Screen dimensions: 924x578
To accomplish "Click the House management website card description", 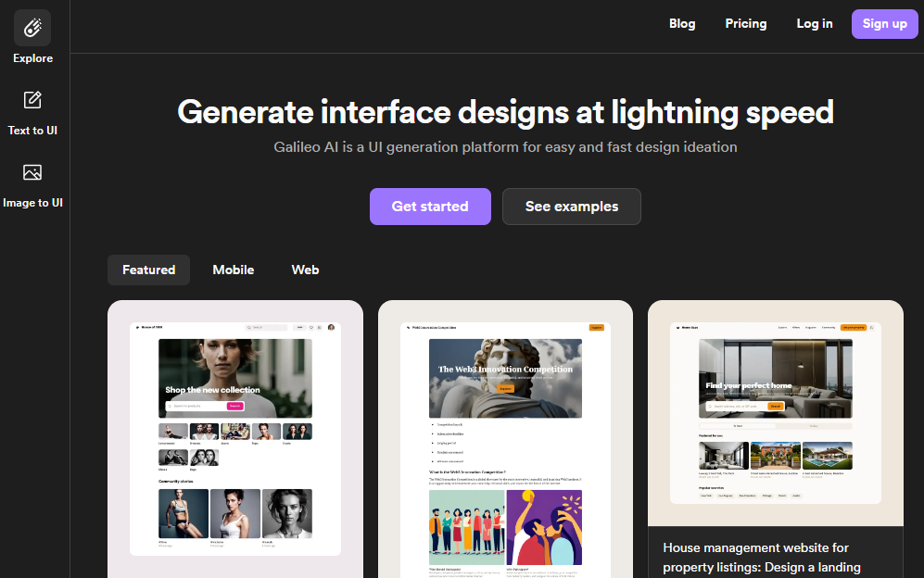I will [x=762, y=558].
